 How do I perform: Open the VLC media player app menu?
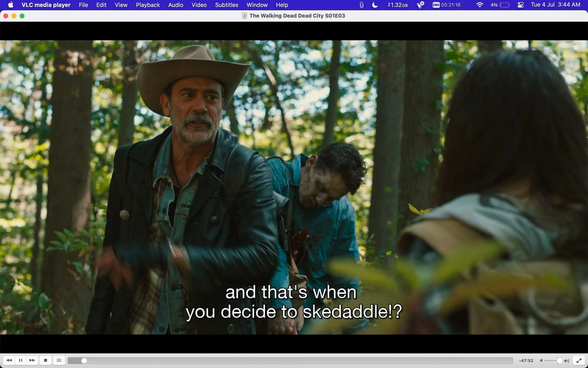(x=46, y=5)
